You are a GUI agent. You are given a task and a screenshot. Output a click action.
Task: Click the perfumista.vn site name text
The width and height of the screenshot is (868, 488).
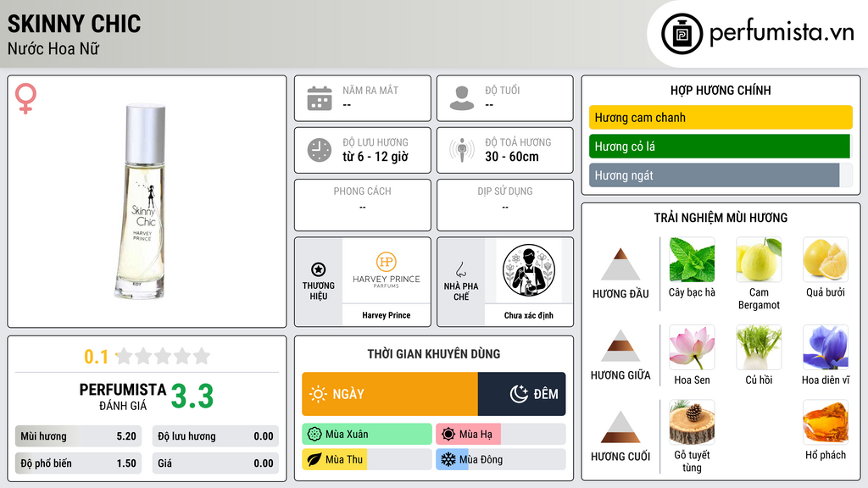pyautogui.click(x=782, y=33)
